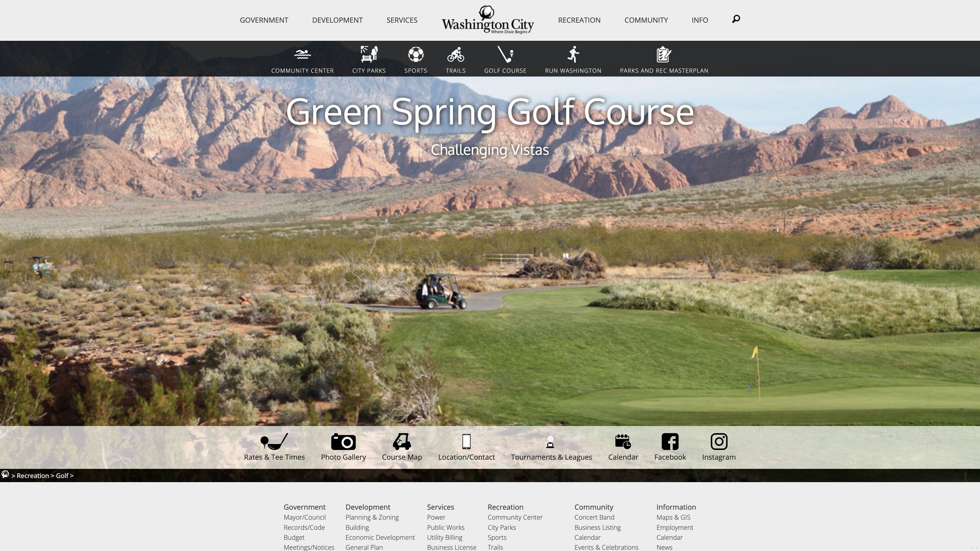The image size is (980, 551).
Task: Select the City Parks bench icon
Action: point(369,54)
